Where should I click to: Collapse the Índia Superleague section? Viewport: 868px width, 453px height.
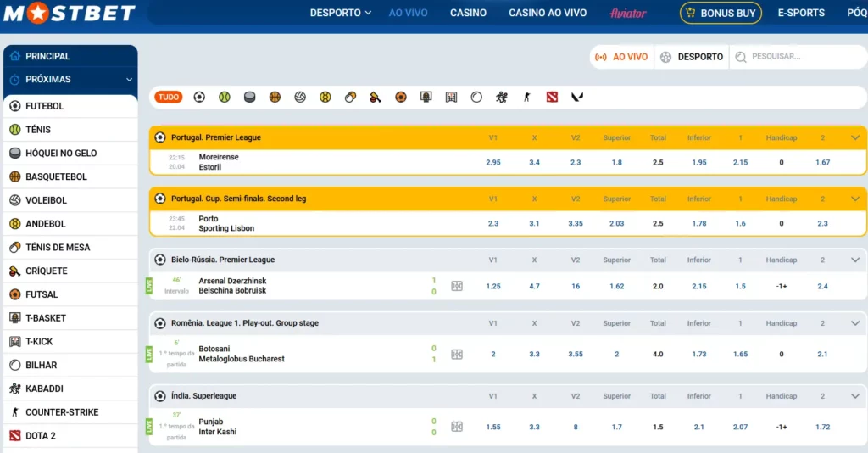point(854,396)
